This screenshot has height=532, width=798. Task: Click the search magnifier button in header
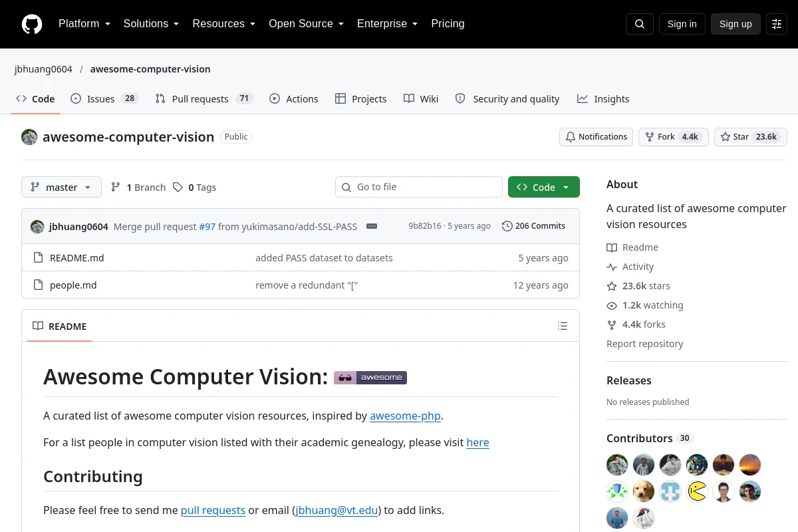point(640,24)
